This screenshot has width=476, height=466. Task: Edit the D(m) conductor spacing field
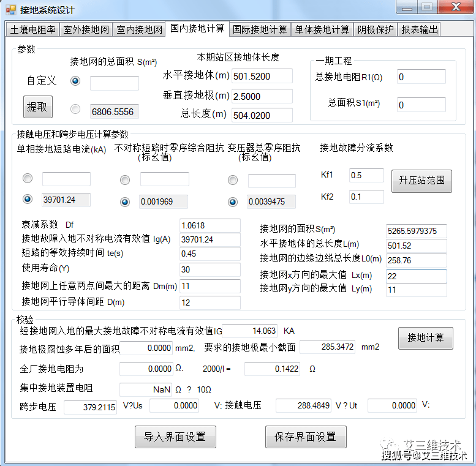(210, 303)
